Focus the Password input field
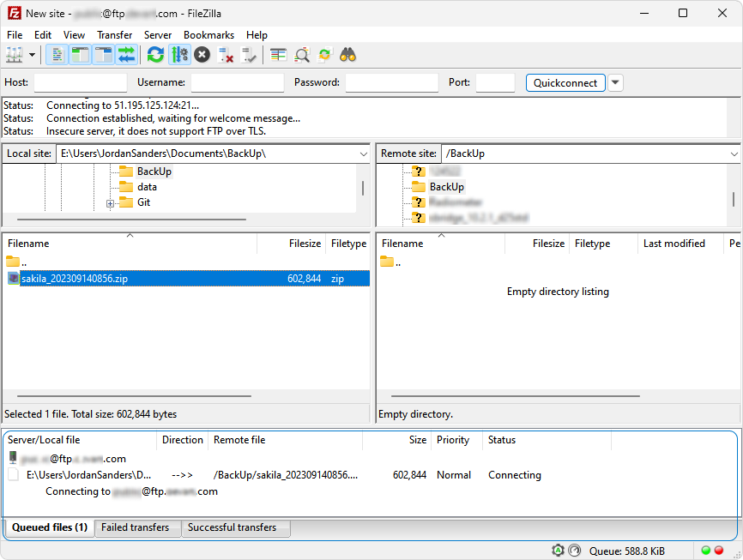Screen dimensions: 743x560 pyautogui.click(x=392, y=83)
